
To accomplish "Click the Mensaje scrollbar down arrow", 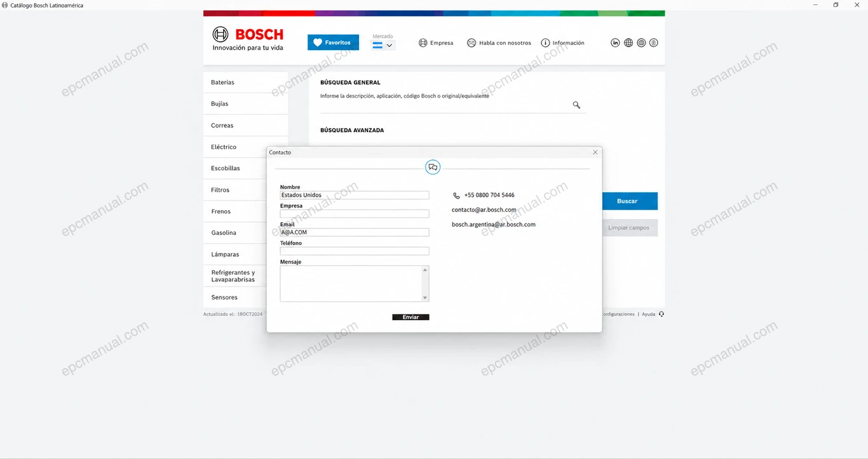I will click(x=426, y=297).
